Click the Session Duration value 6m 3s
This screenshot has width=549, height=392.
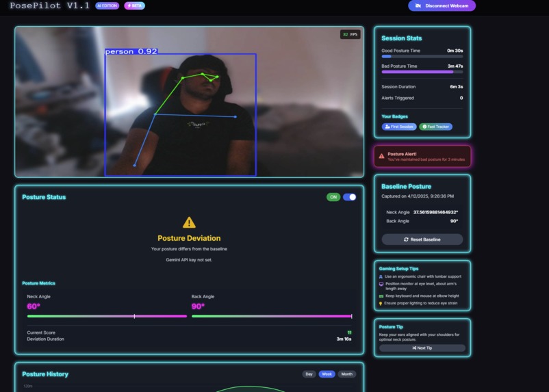(457, 87)
